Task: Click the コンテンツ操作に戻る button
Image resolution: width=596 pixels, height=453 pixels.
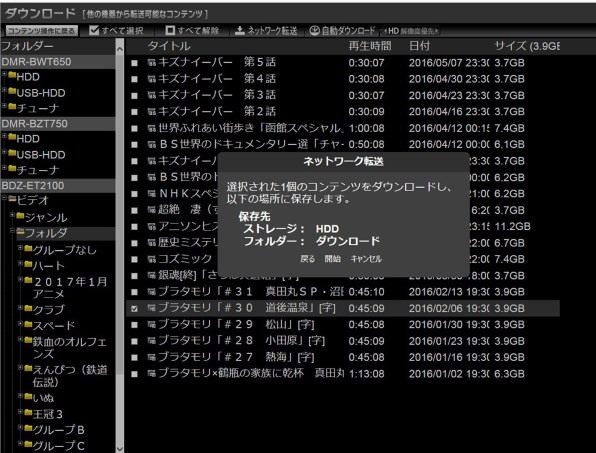Action: 41,30
